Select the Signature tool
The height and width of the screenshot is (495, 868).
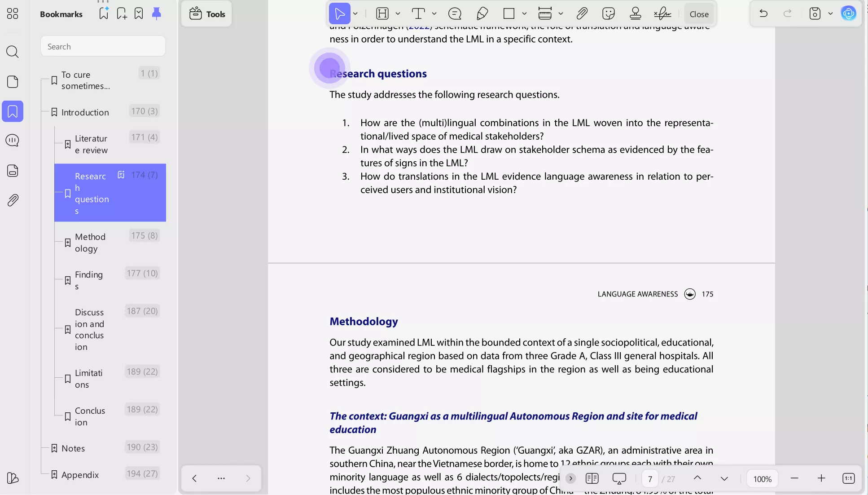tap(662, 13)
